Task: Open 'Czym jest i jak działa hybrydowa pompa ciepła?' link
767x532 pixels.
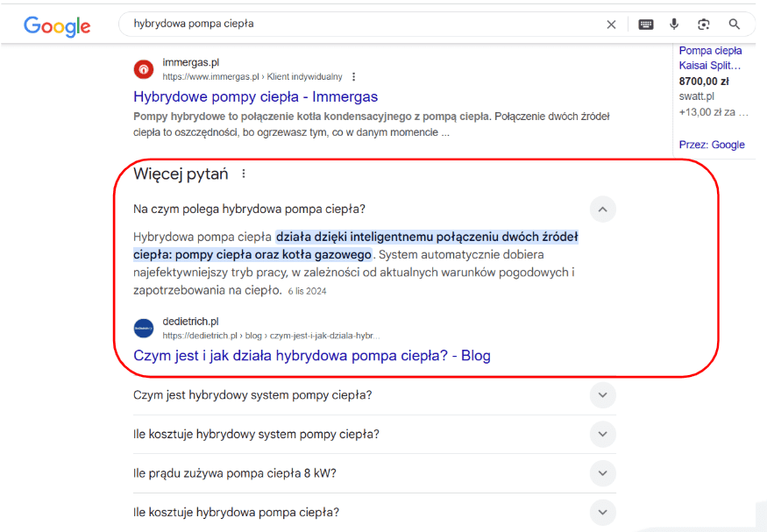Action: [x=311, y=355]
